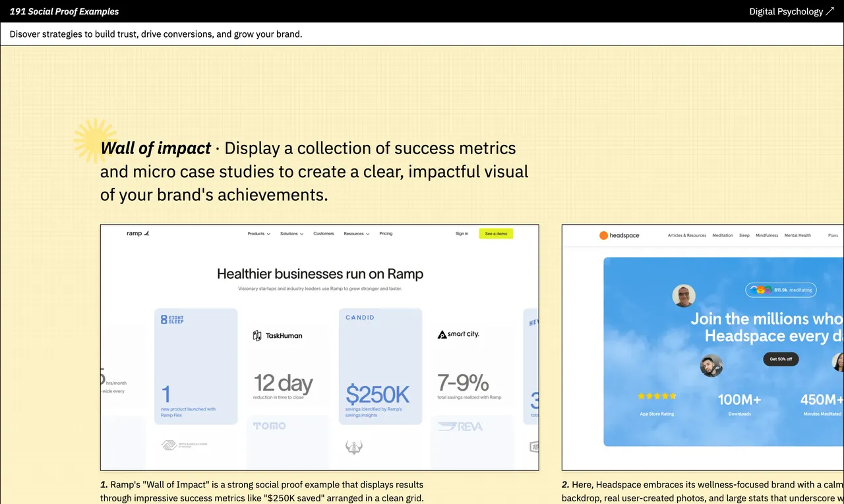Open the Solutions dropdown
This screenshot has width=844, height=504.
click(291, 233)
